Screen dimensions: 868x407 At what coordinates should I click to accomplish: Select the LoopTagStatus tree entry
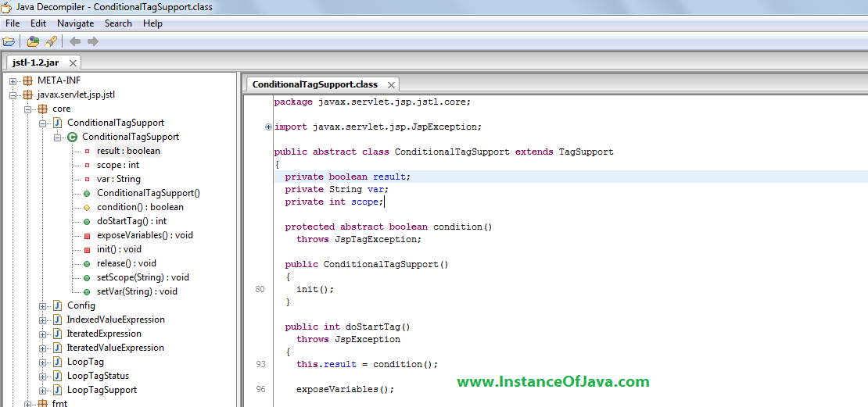pyautogui.click(x=98, y=376)
